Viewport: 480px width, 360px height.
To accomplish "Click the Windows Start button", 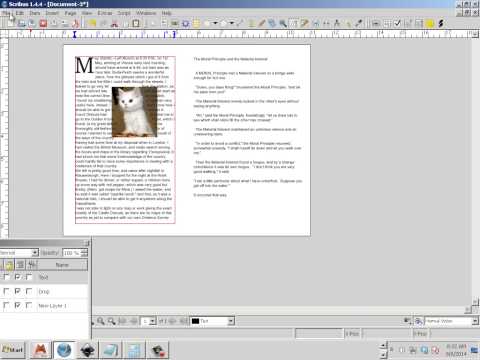I will 13,350.
